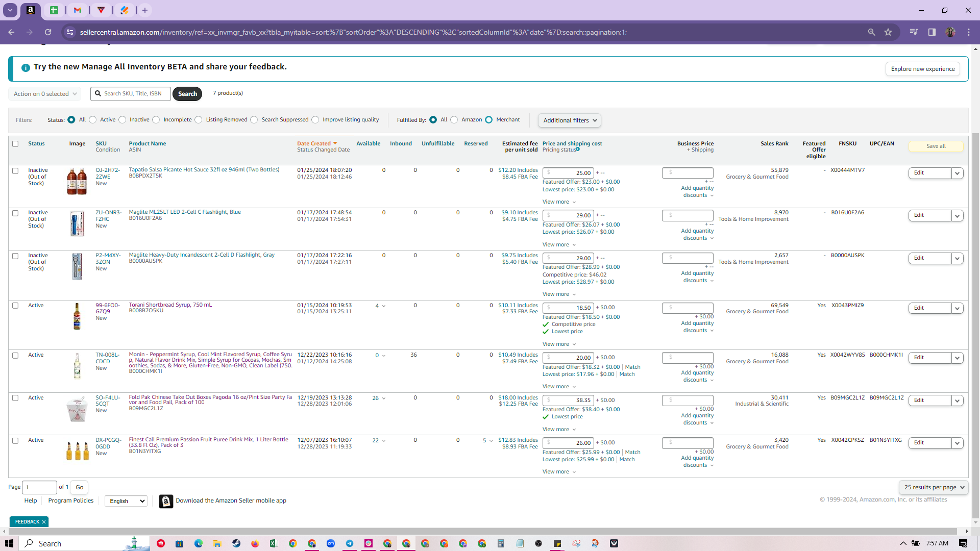Open the Windows Start menu

click(9, 543)
